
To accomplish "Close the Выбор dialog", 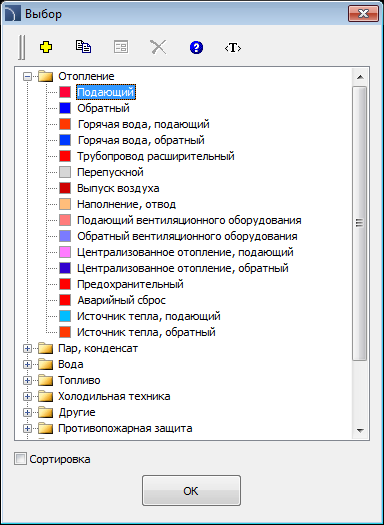I will (x=363, y=14).
